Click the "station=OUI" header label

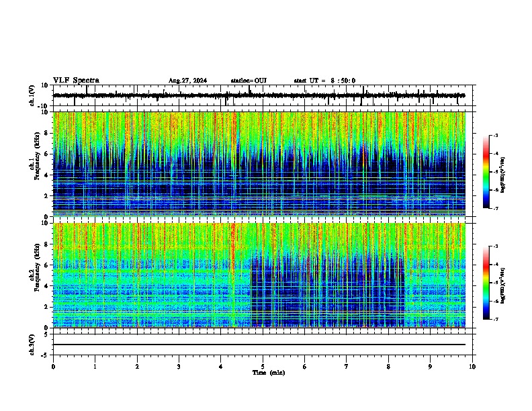pos(249,81)
